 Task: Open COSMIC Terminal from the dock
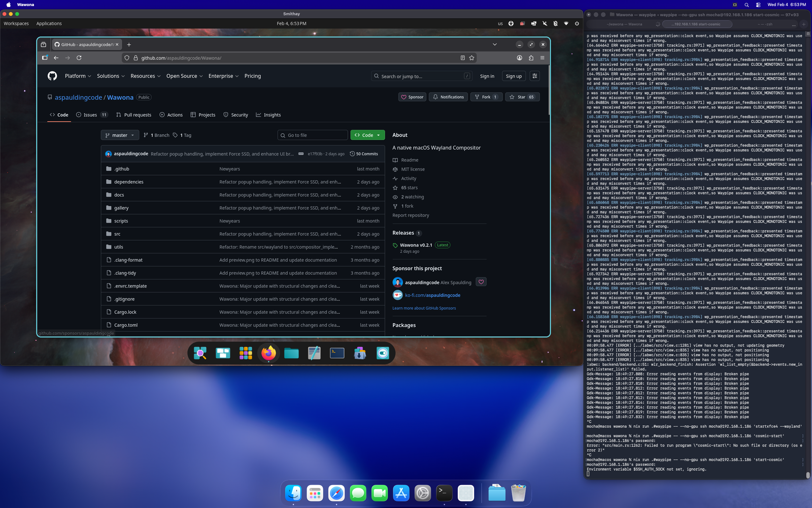[337, 353]
